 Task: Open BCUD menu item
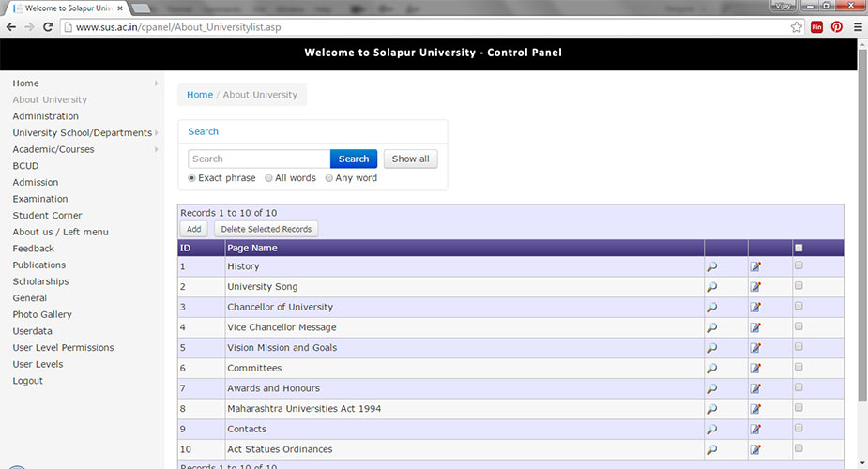point(25,166)
